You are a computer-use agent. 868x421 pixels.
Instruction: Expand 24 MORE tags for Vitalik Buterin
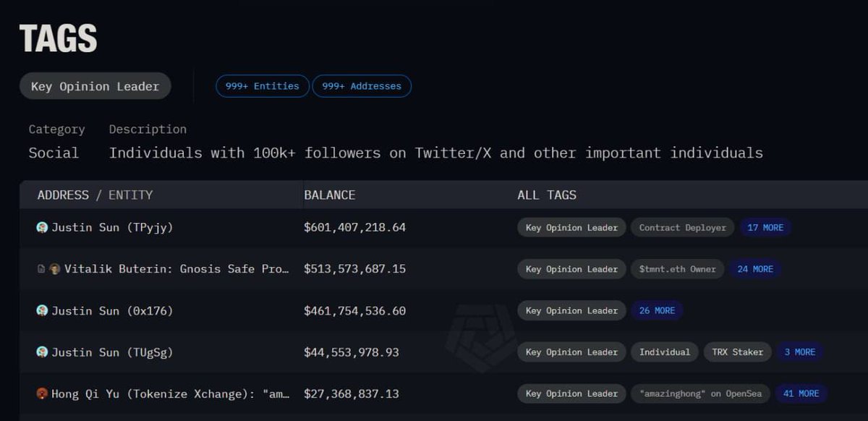[755, 269]
